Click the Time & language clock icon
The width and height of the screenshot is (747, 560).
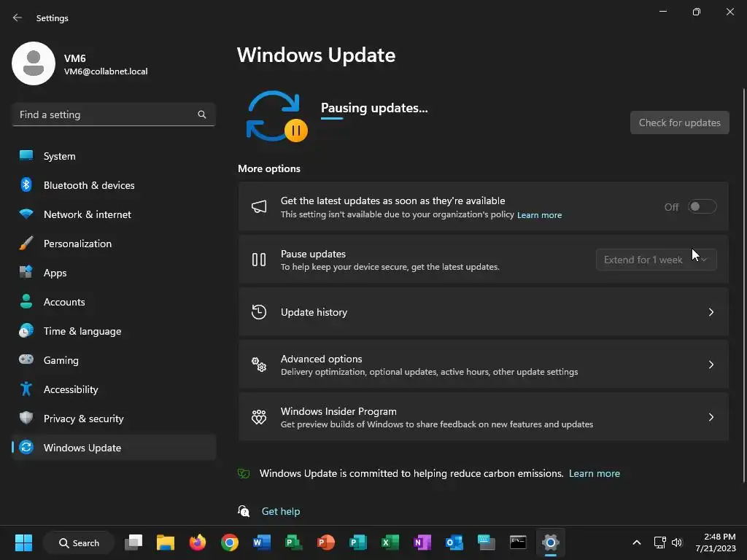[x=26, y=330]
